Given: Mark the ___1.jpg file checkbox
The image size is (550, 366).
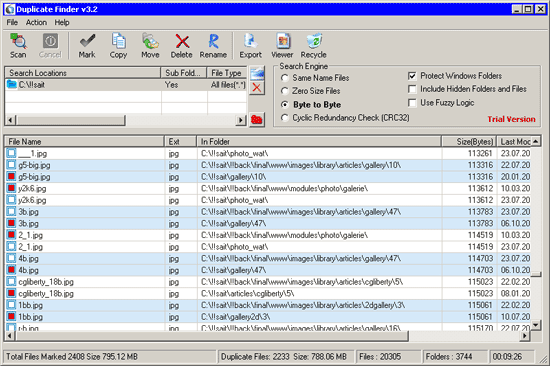Looking at the screenshot, I should pyautogui.click(x=12, y=153).
